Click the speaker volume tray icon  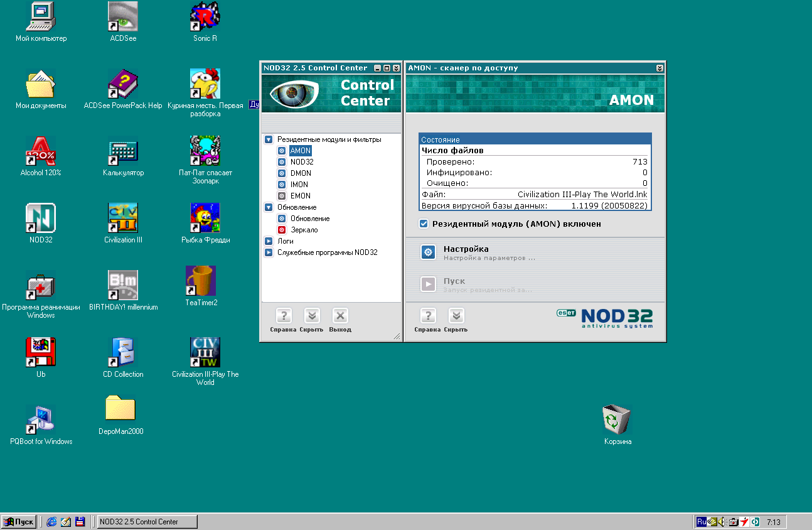point(722,522)
